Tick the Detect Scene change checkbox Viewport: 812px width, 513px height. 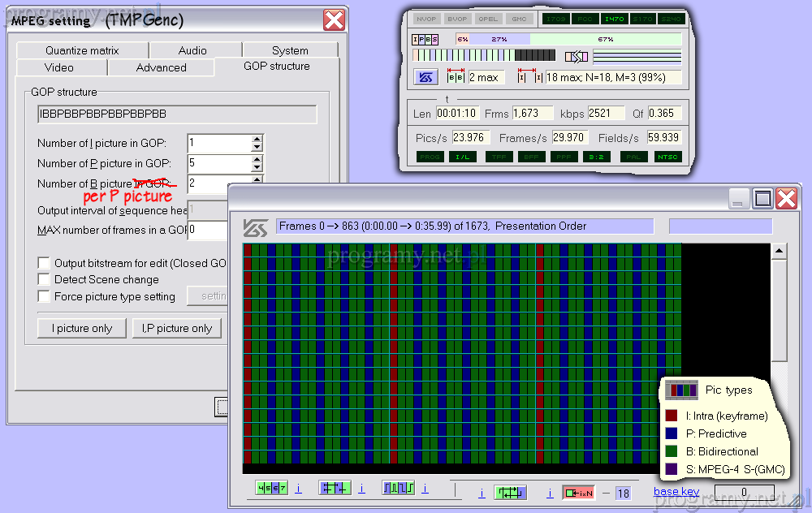click(44, 279)
